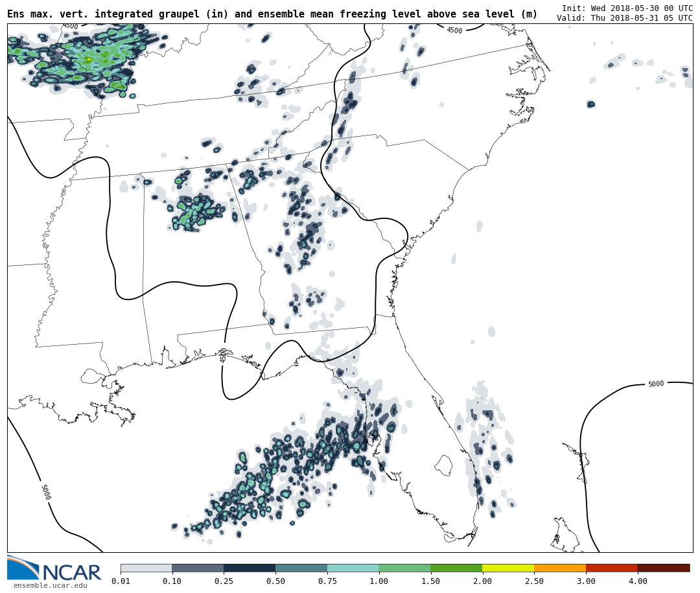Select the slate gray 0.10–0.25 colorbar segment

click(198, 568)
